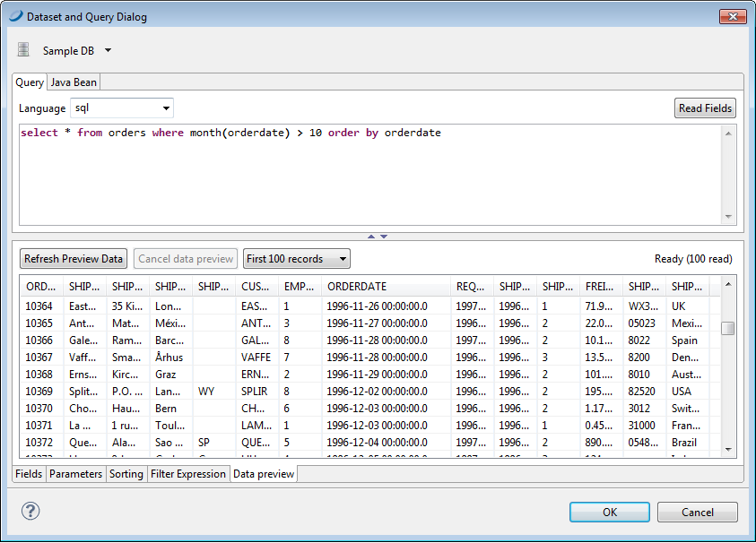Click the Sample DB data adapter icon
This screenshot has width=756, height=543.
[x=23, y=49]
